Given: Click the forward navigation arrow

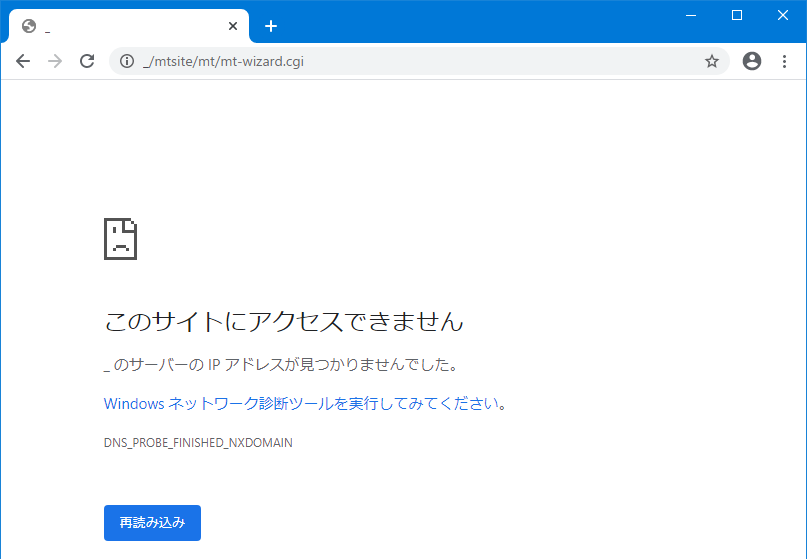Looking at the screenshot, I should [x=55, y=61].
